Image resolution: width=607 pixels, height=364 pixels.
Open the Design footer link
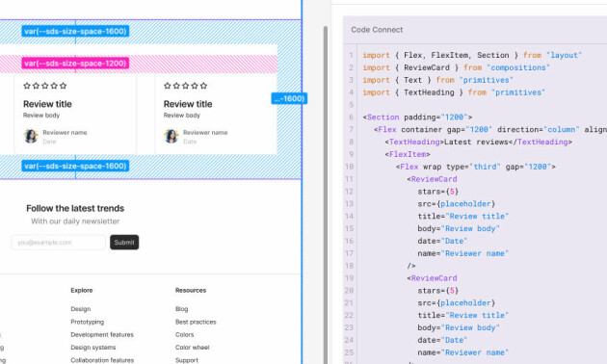point(81,309)
